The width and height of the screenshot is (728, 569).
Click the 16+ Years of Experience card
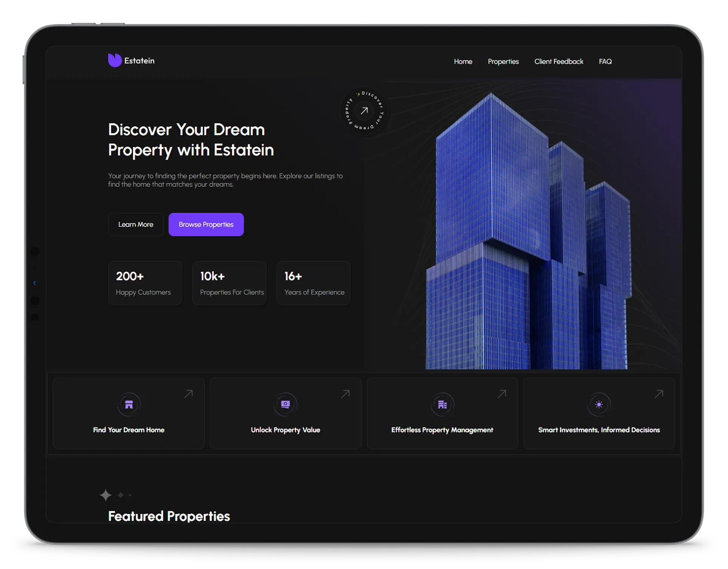point(314,283)
